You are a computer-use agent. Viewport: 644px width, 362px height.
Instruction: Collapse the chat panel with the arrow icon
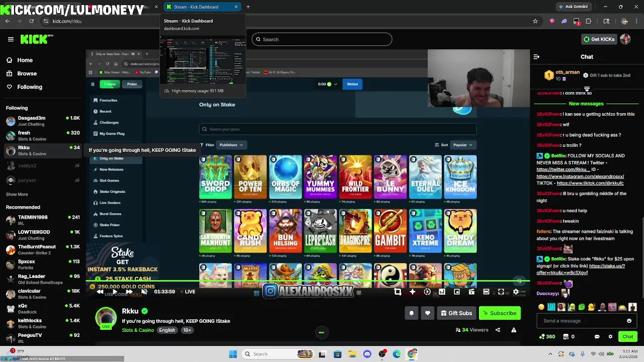(x=536, y=57)
